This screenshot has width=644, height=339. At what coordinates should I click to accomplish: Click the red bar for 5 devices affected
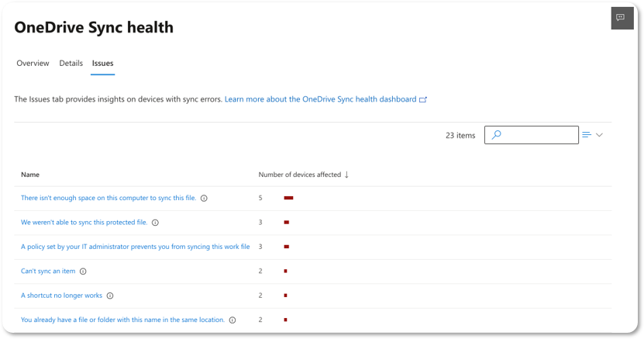pyautogui.click(x=288, y=199)
